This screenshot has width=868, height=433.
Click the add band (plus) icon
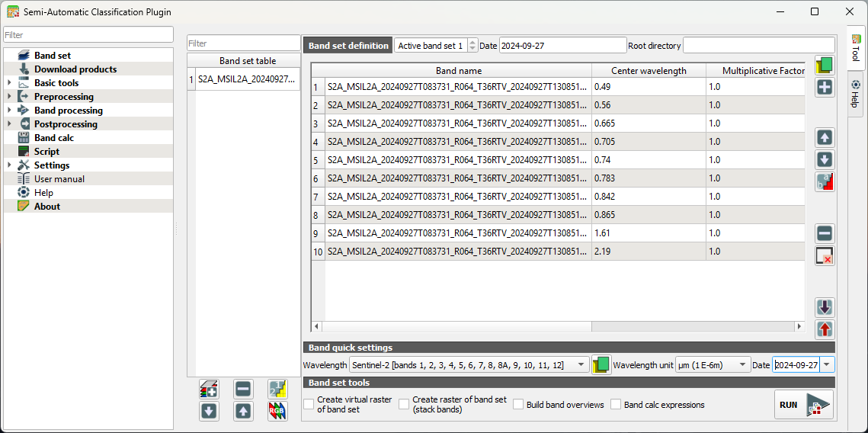824,88
